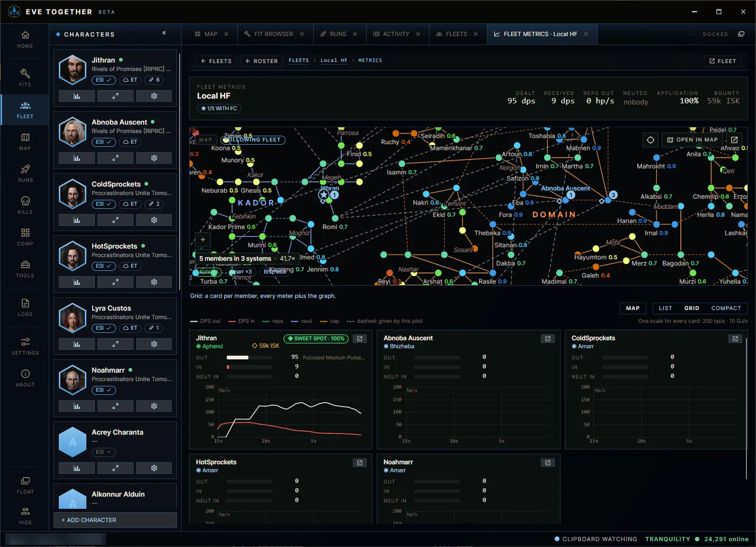Open Jithran's stats chart icon
The height and width of the screenshot is (547, 756).
77,96
